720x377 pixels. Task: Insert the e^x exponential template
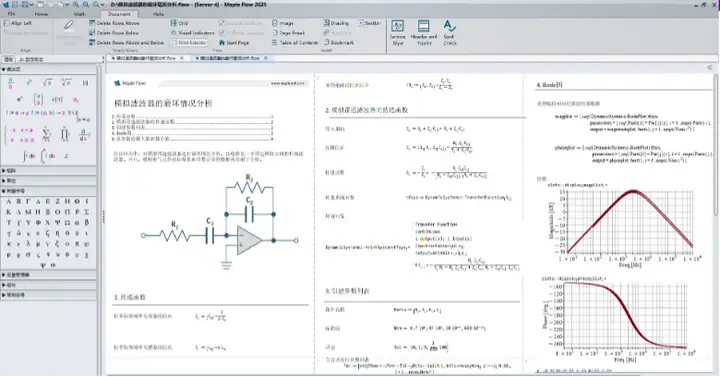tap(20, 100)
